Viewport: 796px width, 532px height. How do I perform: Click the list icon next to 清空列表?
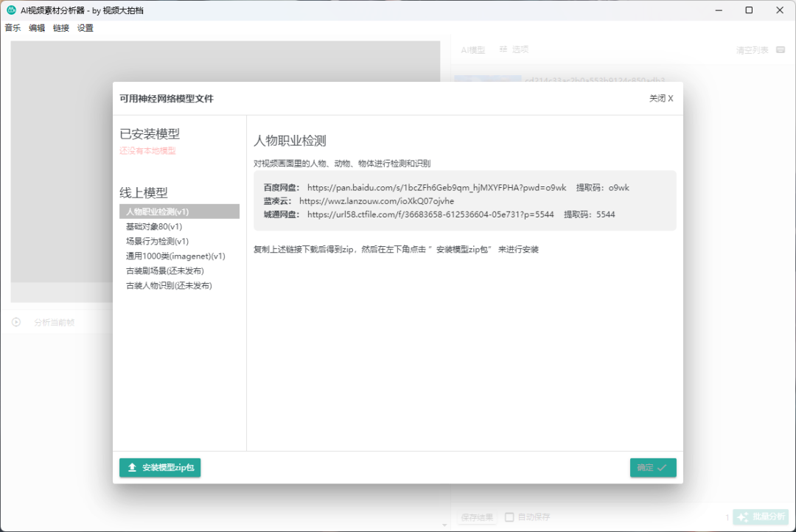(781, 50)
